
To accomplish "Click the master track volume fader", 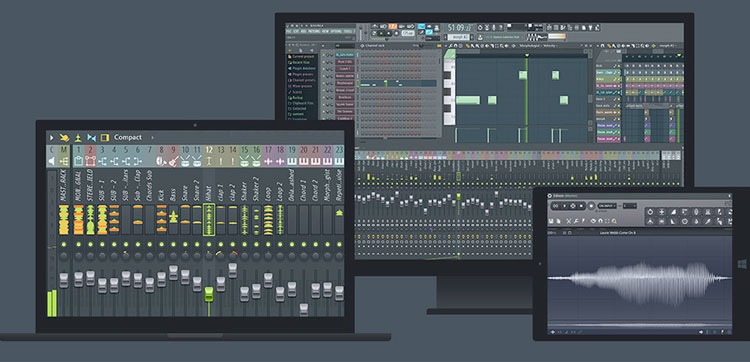I will pyautogui.click(x=64, y=280).
